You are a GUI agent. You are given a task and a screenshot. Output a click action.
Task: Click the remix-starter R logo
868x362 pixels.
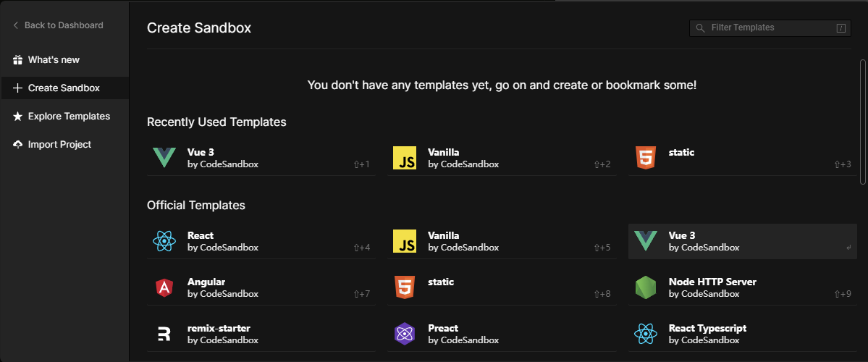(164, 334)
